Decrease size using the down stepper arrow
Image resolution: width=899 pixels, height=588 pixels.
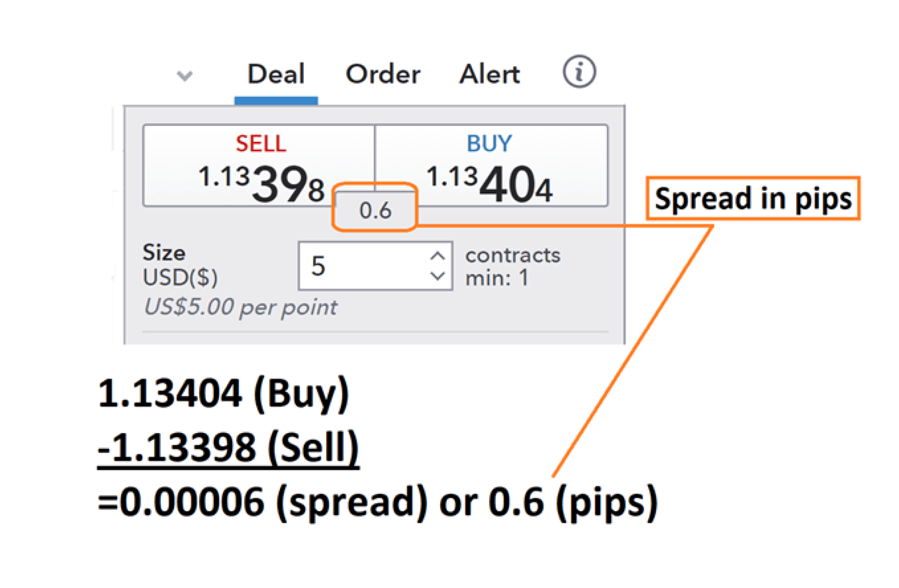[x=437, y=276]
